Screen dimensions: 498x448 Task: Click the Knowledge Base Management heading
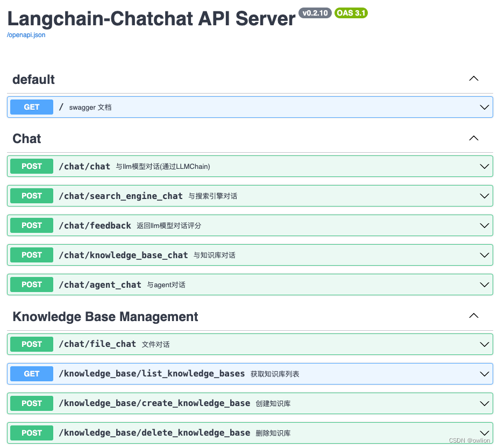pos(105,317)
